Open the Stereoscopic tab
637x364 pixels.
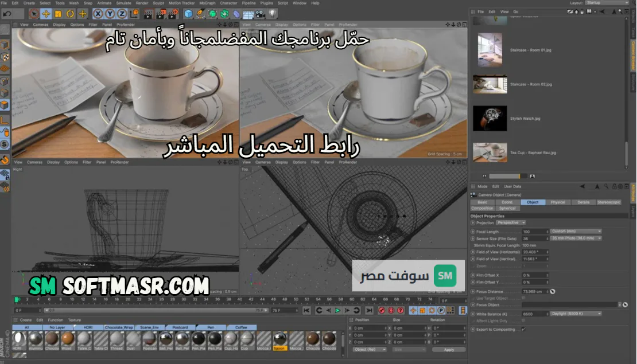pyautogui.click(x=608, y=202)
